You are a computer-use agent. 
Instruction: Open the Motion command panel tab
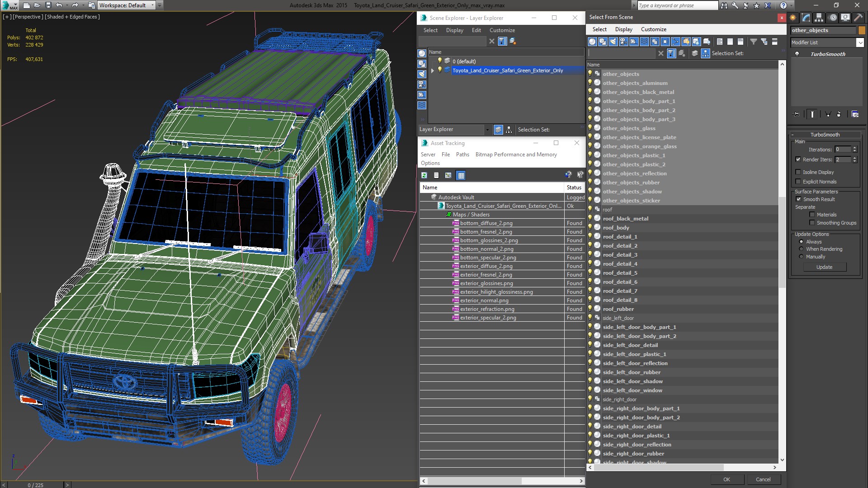click(832, 18)
